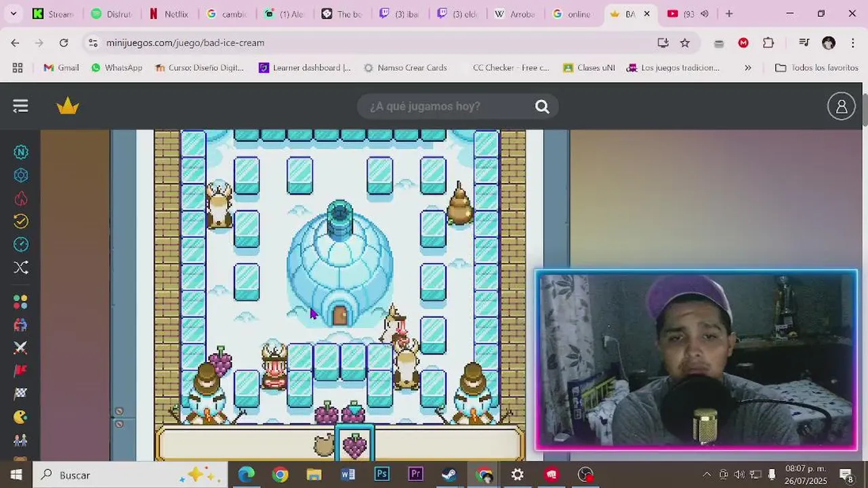Image resolution: width=868 pixels, height=488 pixels.
Task: Show more bookmarks chevron
Action: point(748,68)
